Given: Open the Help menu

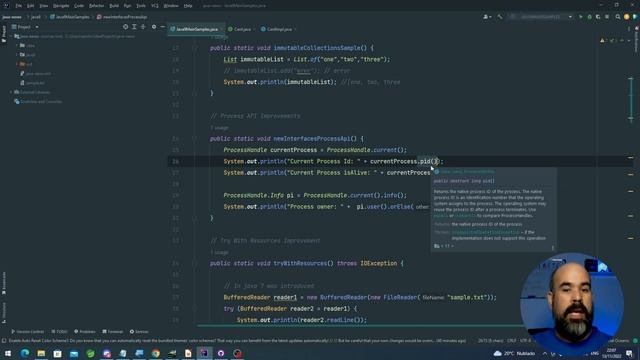Looking at the screenshot, I should 188,6.
